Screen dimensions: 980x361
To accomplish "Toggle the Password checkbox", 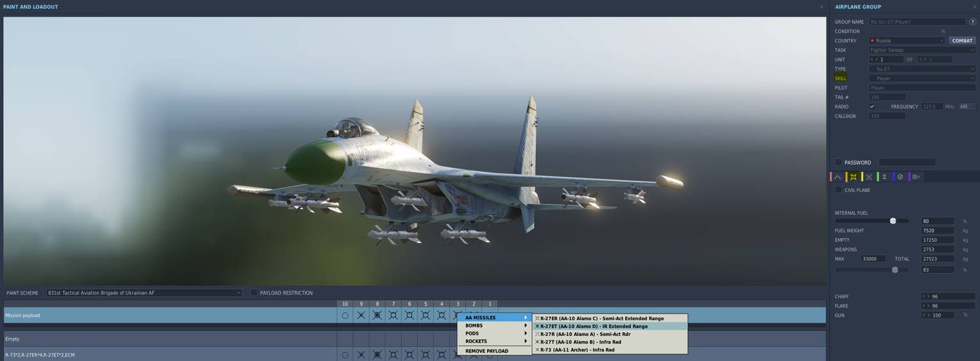I will pyautogui.click(x=838, y=162).
